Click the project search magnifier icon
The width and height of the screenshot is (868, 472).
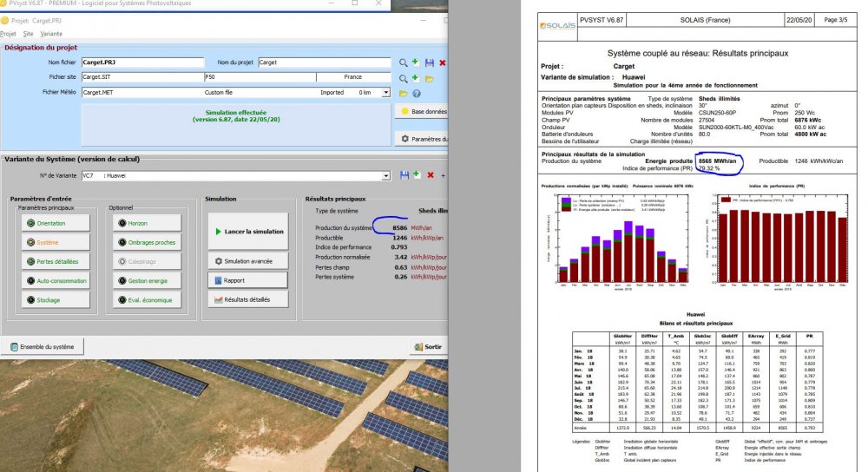[x=404, y=62]
